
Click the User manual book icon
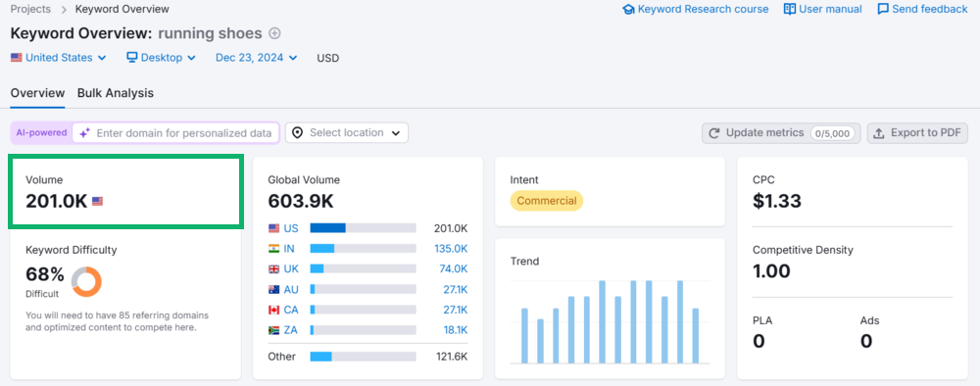789,10
